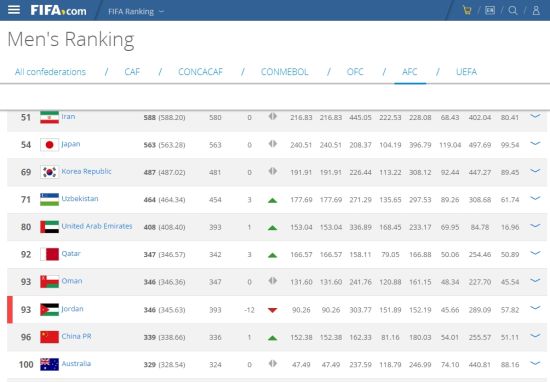Screen dimensions: 550x382
Task: Select the All confederations tab
Action: 50,72
